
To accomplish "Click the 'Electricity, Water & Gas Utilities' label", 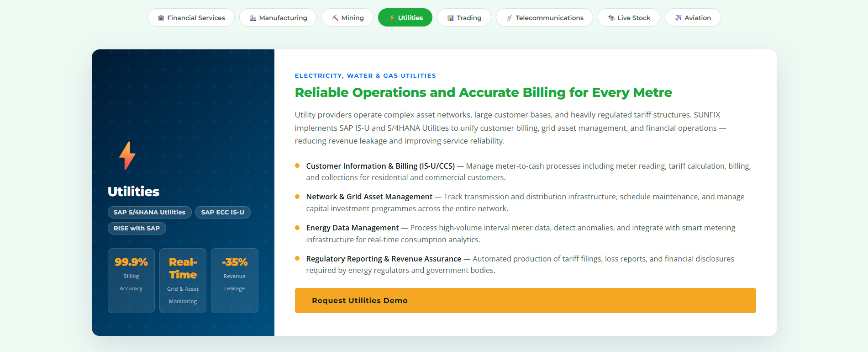I will 365,75.
